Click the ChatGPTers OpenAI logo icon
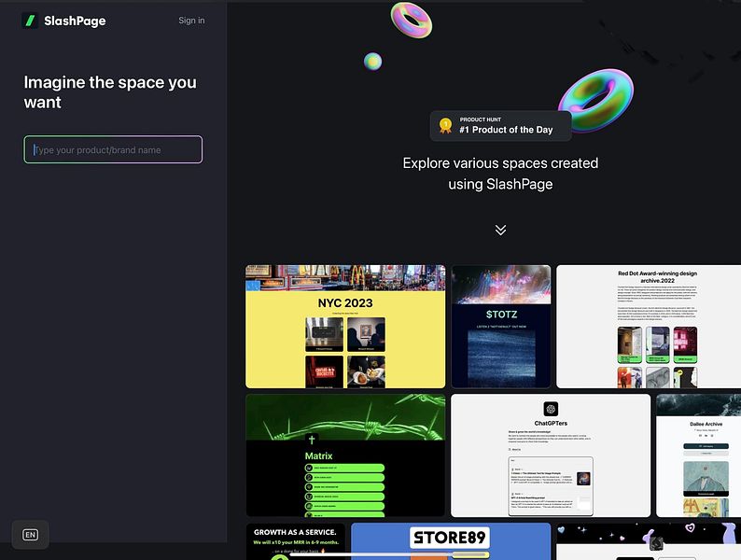This screenshot has width=741, height=560. point(551,409)
